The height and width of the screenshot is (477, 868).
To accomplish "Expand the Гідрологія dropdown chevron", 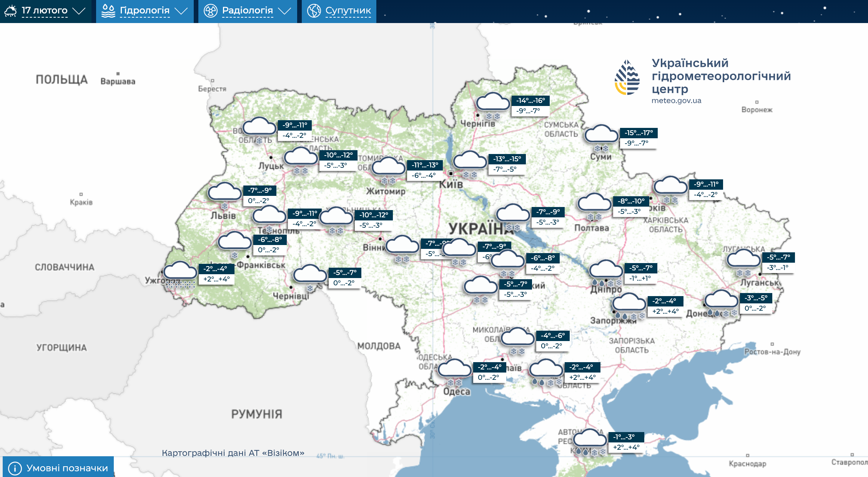I will coord(181,11).
